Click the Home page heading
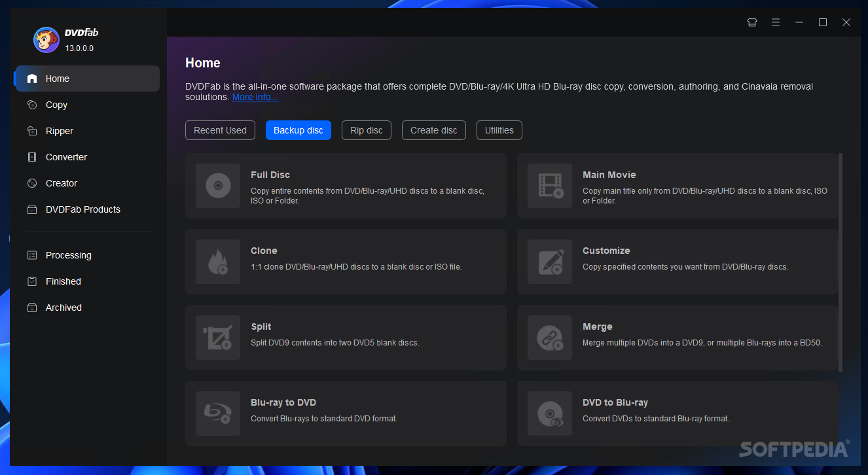Viewport: 868px width, 475px height. 203,63
